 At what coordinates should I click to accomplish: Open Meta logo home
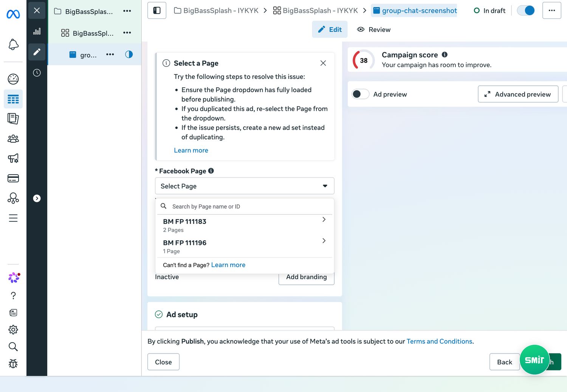13,14
